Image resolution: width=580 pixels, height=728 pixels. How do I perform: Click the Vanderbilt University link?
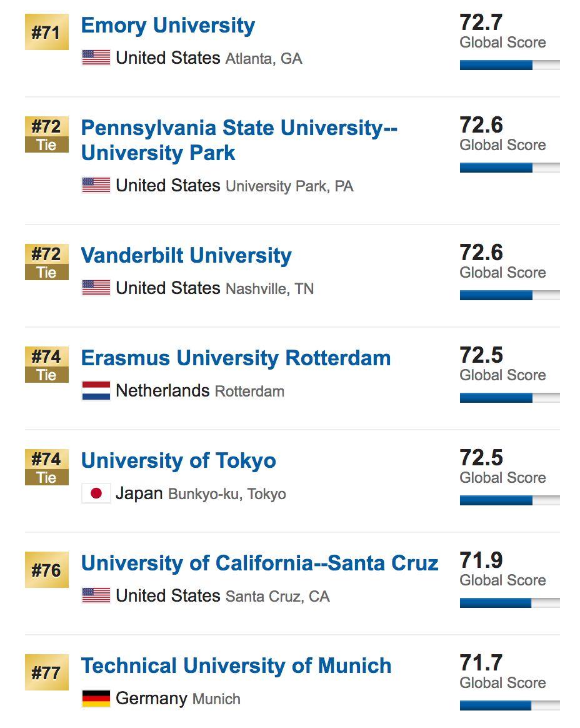click(186, 256)
